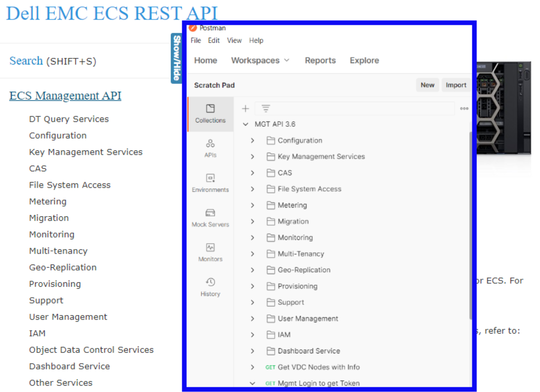Click the New button in Scratch Pad
This screenshot has width=540, height=392.
427,85
